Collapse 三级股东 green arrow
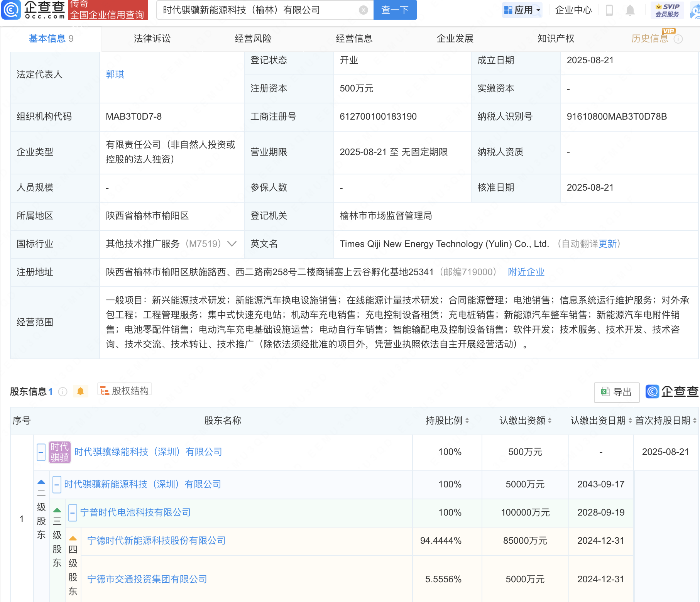 point(57,511)
